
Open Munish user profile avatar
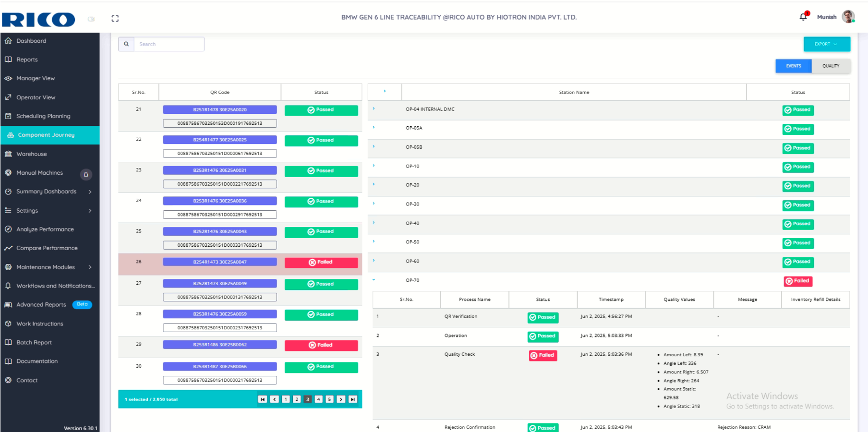pyautogui.click(x=848, y=17)
